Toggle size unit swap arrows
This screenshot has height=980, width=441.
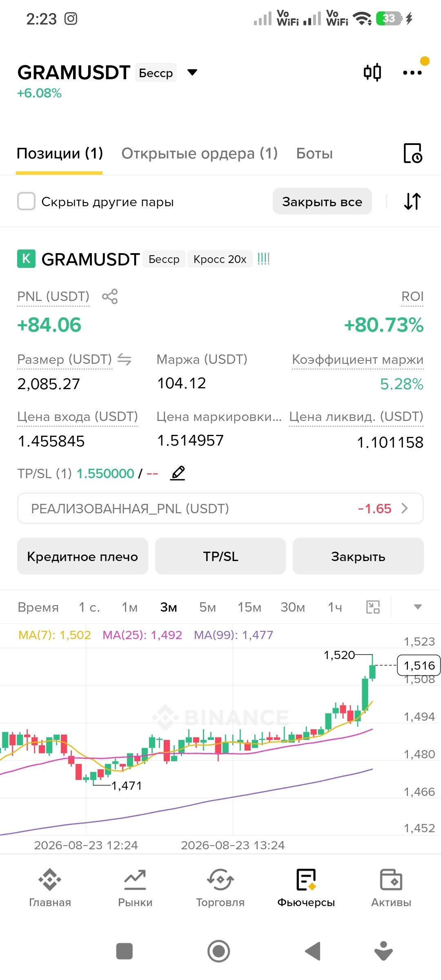pos(125,359)
